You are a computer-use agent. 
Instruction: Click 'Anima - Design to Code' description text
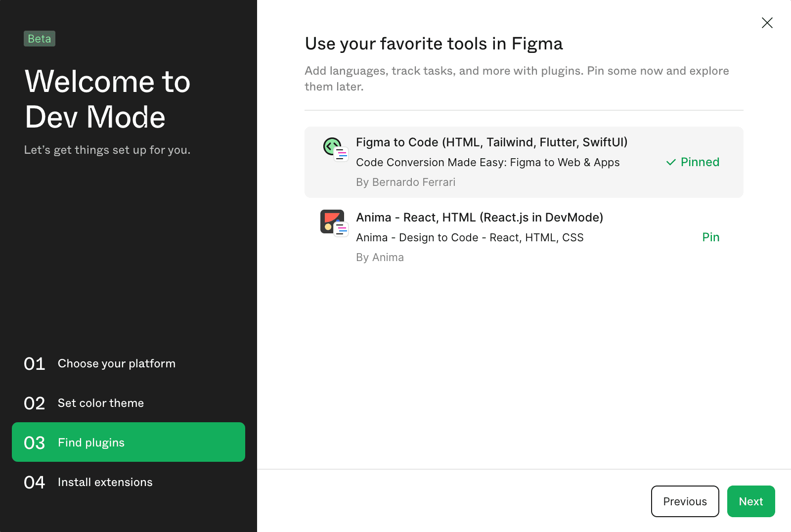(470, 238)
